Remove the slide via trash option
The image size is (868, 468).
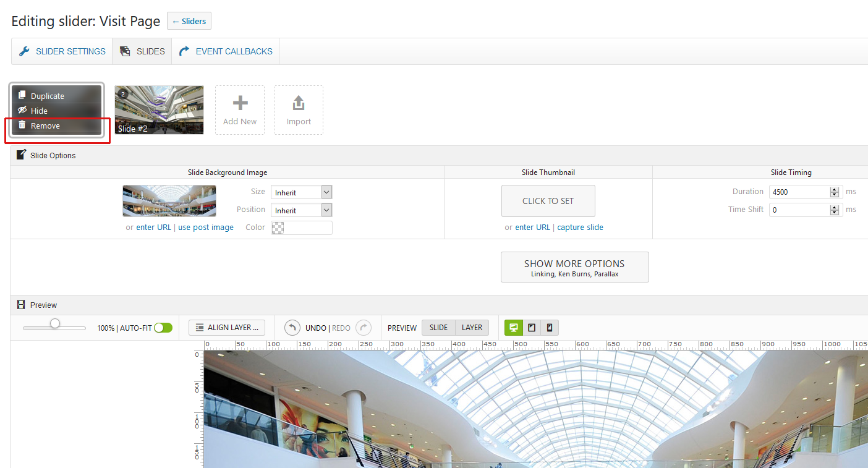pos(45,126)
